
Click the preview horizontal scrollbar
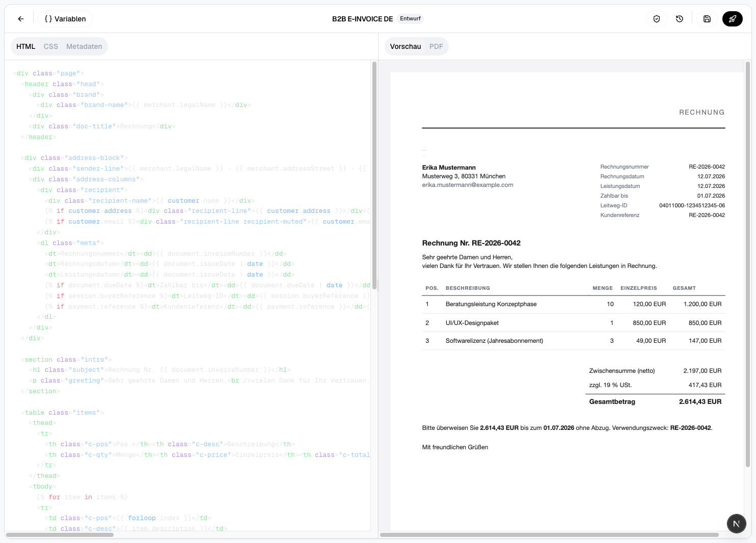[549, 535]
